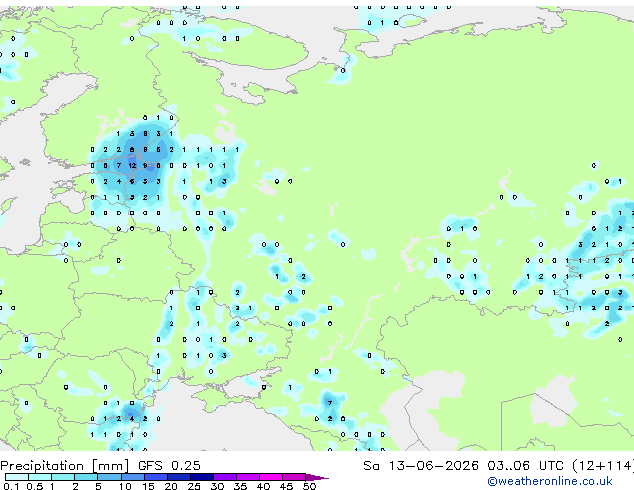The image size is (634, 490).
Task: Select the 0.5–1 mm legend color swatch
Action: click(x=40, y=477)
